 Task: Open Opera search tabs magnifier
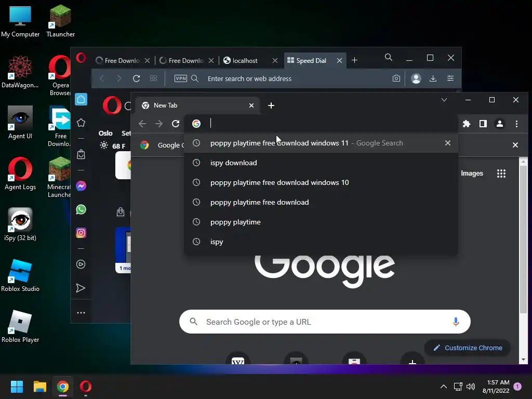[389, 57]
